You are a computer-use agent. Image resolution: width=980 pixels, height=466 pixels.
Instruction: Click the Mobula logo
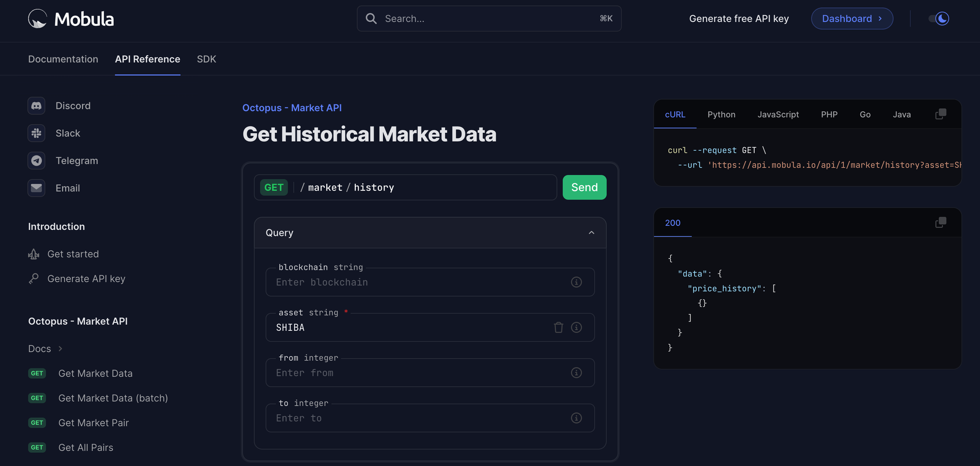click(x=71, y=19)
